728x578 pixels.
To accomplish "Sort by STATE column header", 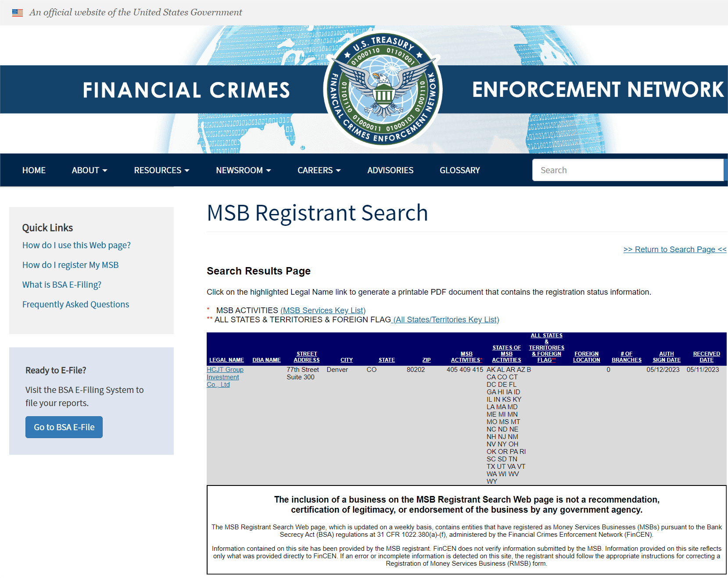I will click(387, 360).
